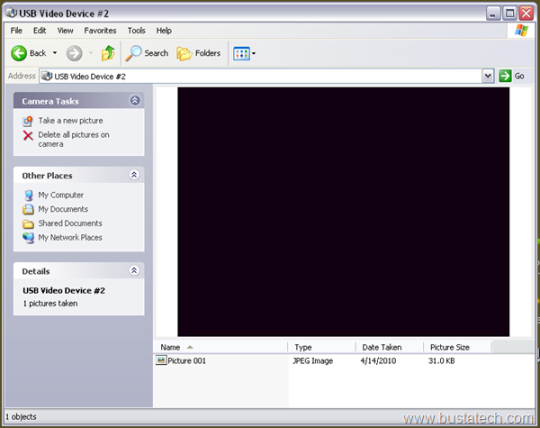Click Delete all pictures on camera
The width and height of the screenshot is (540, 428).
(74, 139)
